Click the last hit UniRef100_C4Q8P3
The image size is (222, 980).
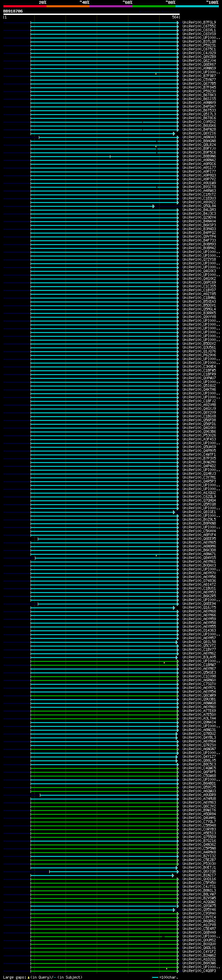[x=199, y=971]
